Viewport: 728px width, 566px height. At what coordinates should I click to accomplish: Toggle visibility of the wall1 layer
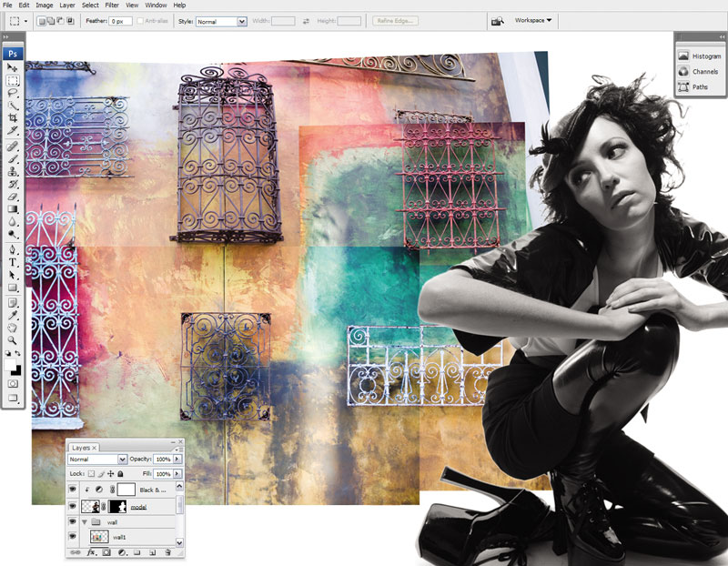point(73,538)
